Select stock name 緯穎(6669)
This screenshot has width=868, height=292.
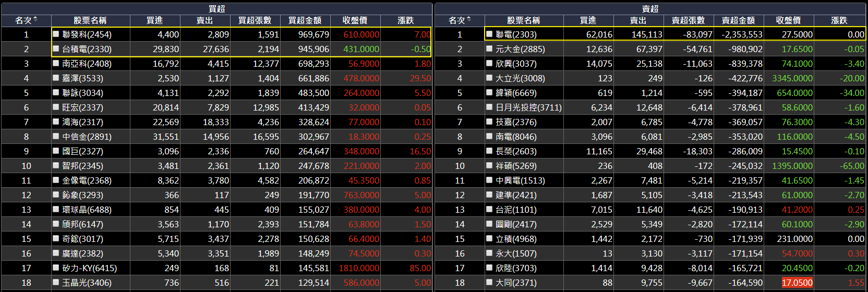516,93
